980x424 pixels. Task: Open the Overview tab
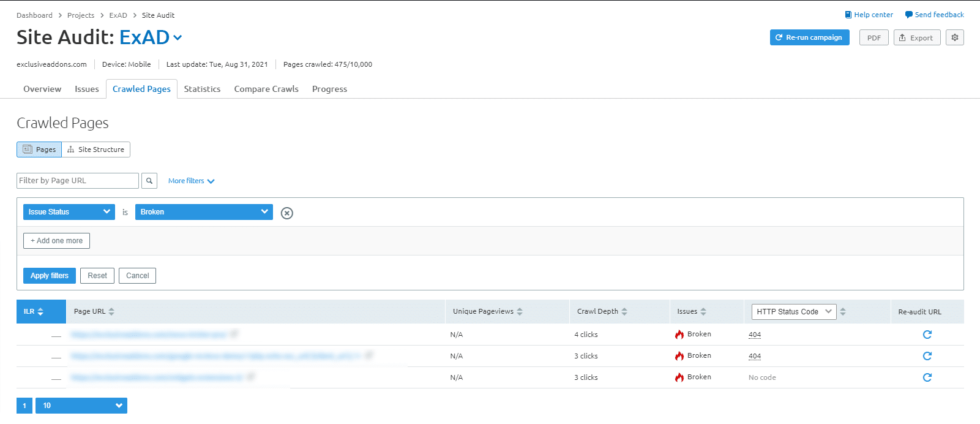pyautogui.click(x=42, y=89)
